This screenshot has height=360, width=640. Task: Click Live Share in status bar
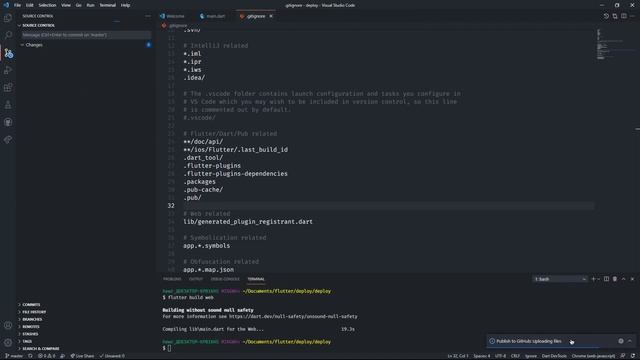pyautogui.click(x=82, y=356)
